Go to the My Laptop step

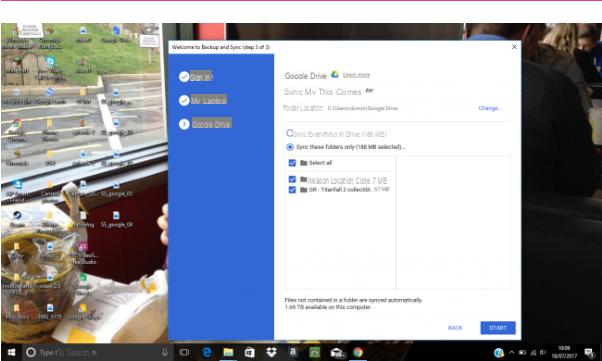(203, 100)
